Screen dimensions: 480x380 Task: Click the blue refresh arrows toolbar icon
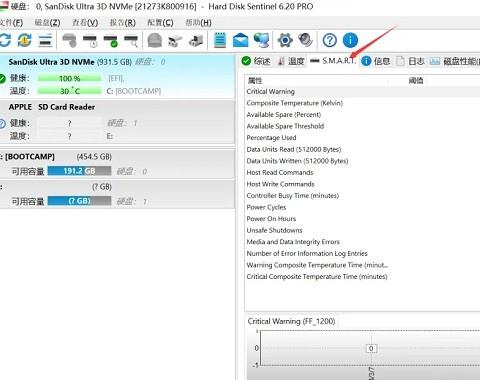tap(5, 40)
